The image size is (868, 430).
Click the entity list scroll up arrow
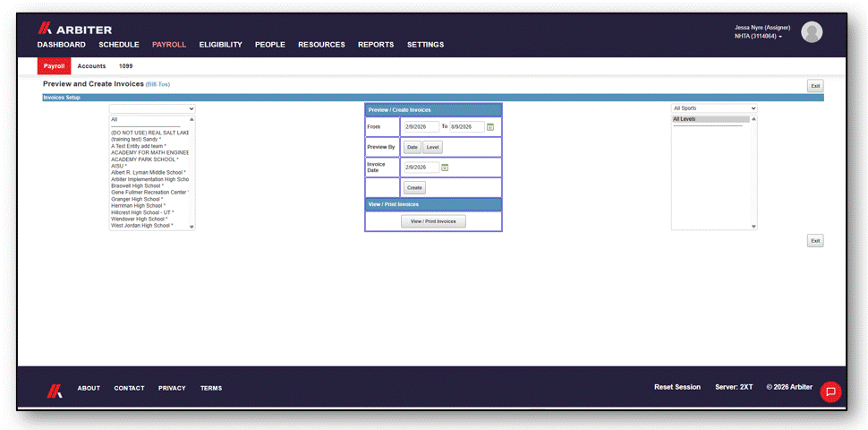191,119
